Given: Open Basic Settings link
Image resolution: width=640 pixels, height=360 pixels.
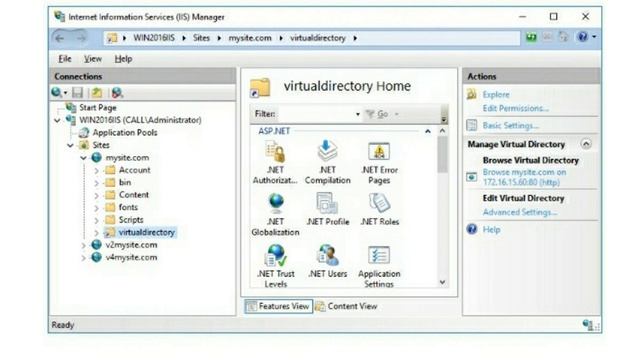Looking at the screenshot, I should click(510, 126).
